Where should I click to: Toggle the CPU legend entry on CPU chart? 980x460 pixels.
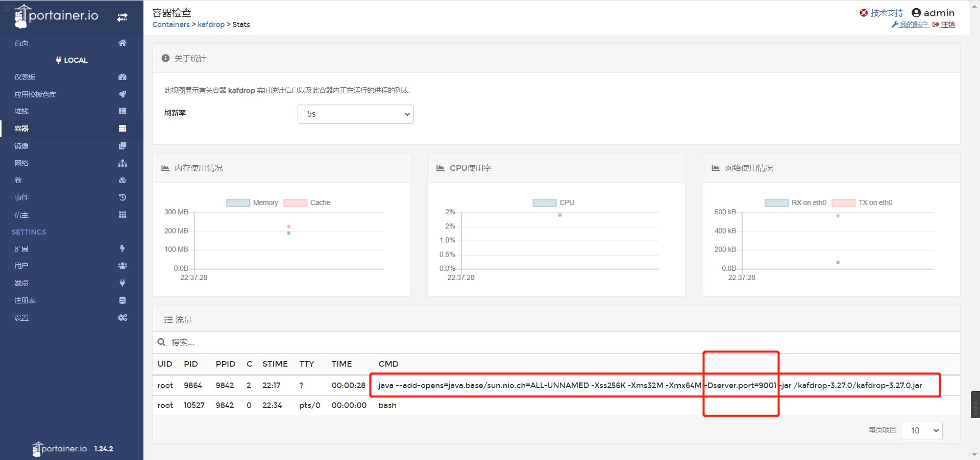click(544, 202)
